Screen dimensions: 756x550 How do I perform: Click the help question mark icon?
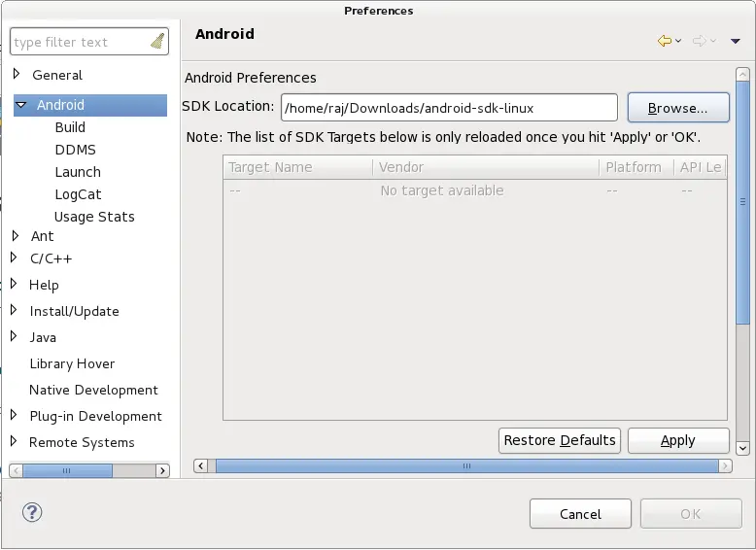32,512
